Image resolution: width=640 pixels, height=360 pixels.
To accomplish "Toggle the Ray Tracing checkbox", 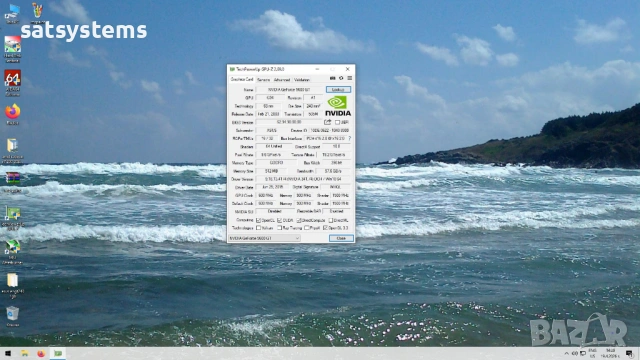I will tap(280, 228).
